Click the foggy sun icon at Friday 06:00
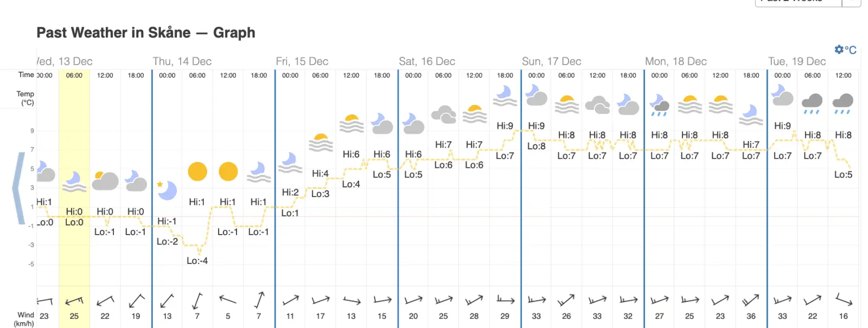This screenshot has height=328, width=868. [321, 143]
